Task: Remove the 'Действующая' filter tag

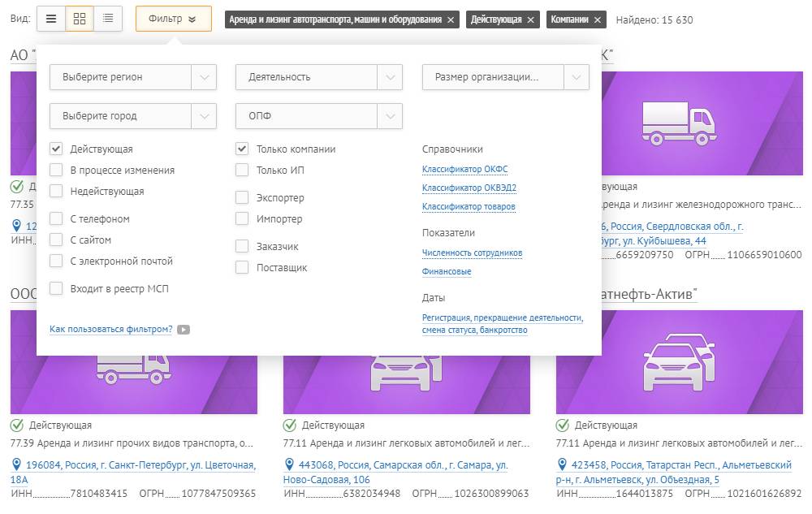Action: click(531, 19)
